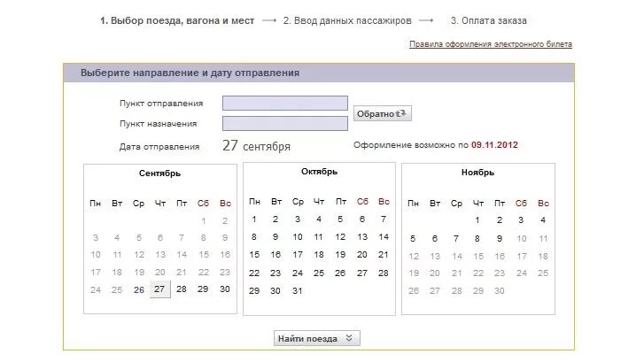
Task: Select October 21 in the calendar
Action: point(384,255)
